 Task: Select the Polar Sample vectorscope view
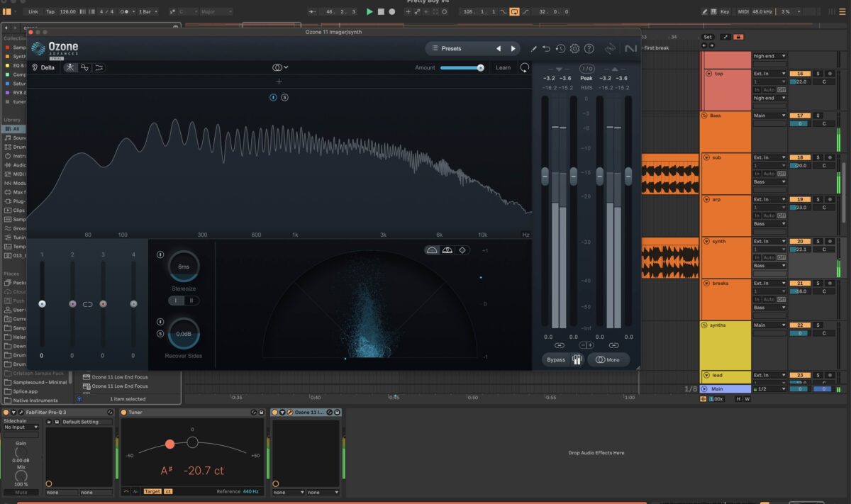click(432, 250)
